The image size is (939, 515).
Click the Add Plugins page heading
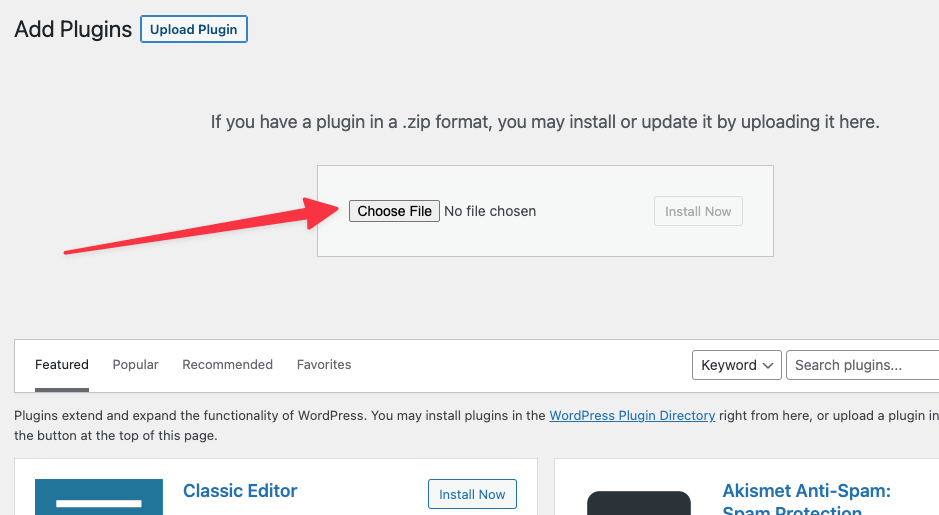(x=73, y=29)
